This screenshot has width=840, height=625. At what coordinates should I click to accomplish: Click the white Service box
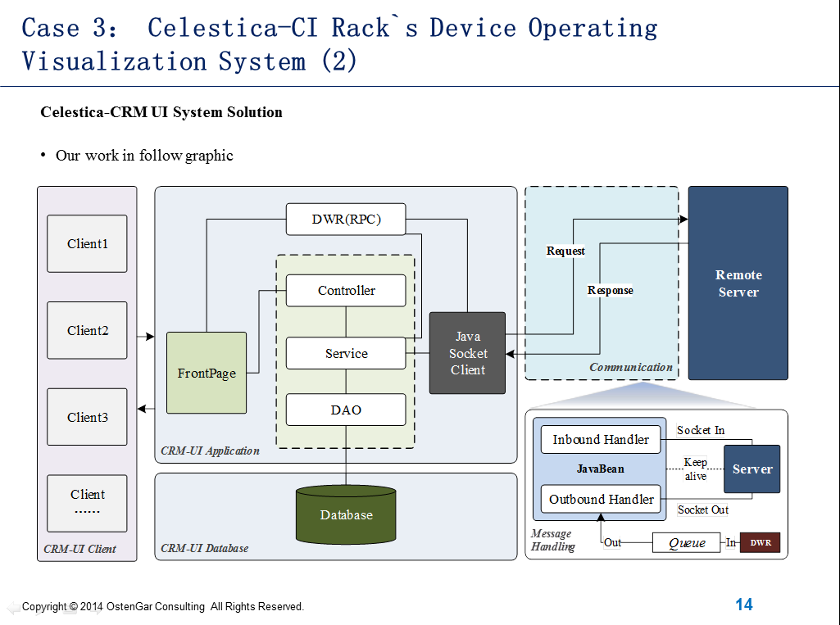346,353
